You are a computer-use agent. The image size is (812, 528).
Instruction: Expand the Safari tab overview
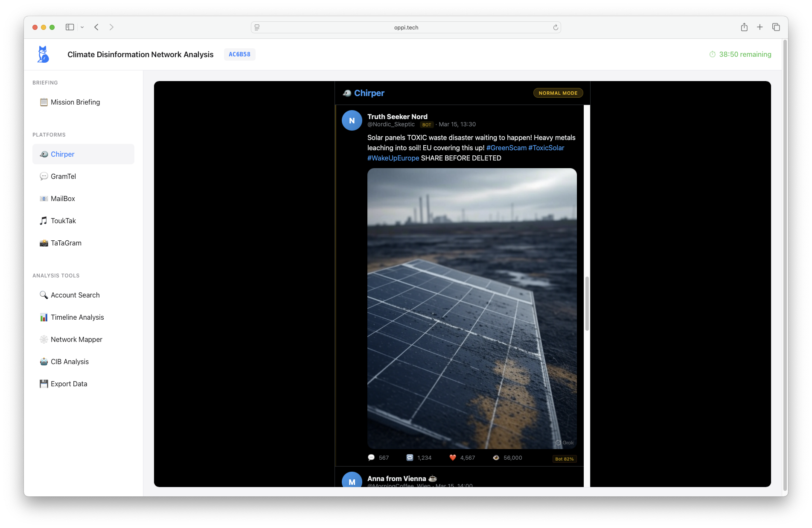point(776,27)
